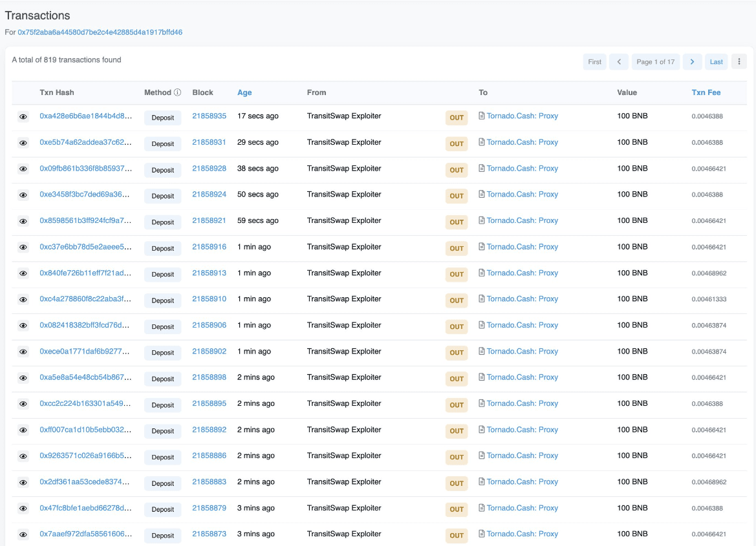
Task: Show quick view for 0xe3458f3bc7ded69a36
Action: pyautogui.click(x=23, y=195)
